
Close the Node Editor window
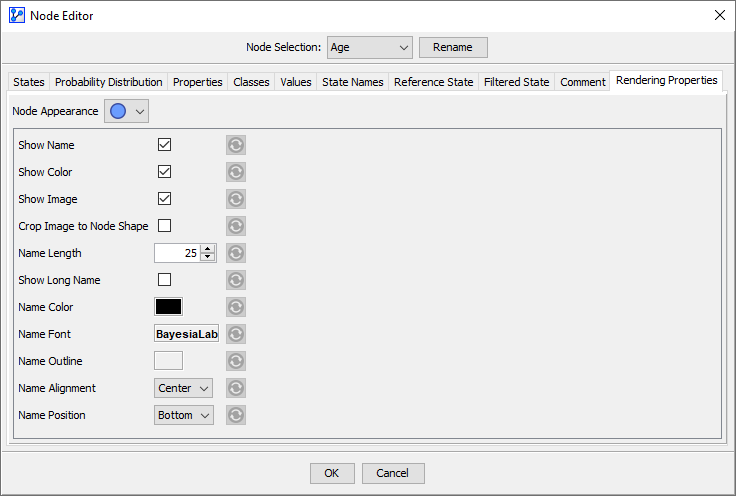720,15
